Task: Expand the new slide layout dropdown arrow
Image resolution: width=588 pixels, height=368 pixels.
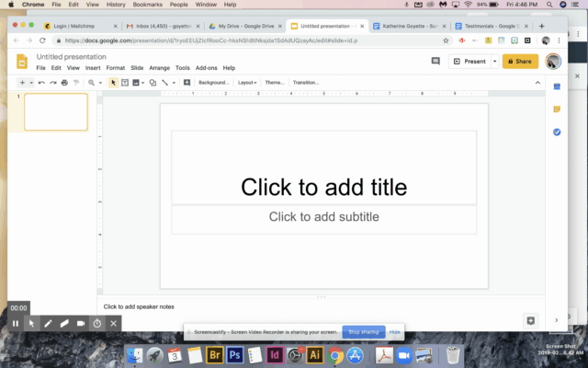Action: click(x=31, y=83)
